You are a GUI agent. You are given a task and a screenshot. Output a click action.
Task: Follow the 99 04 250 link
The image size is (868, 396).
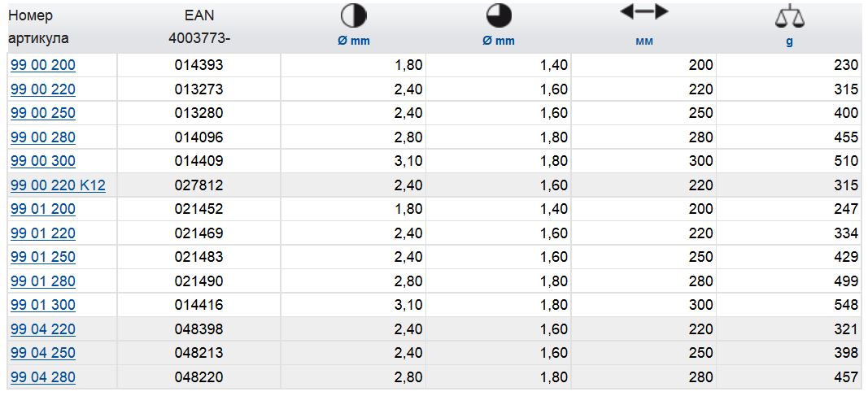(42, 353)
